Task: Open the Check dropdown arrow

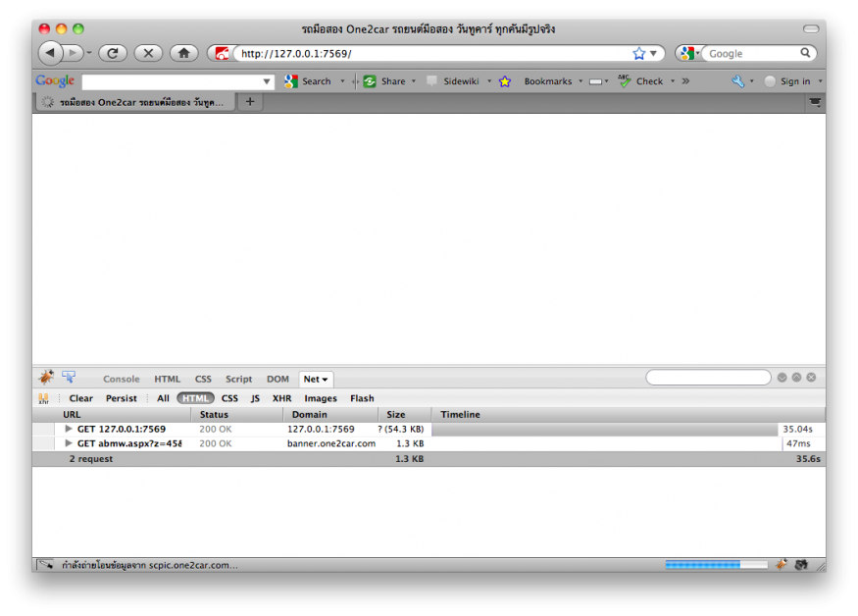Action: pos(673,81)
